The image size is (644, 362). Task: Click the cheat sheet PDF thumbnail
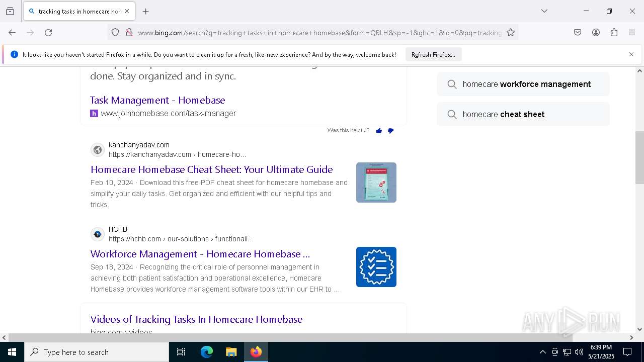coord(376,183)
